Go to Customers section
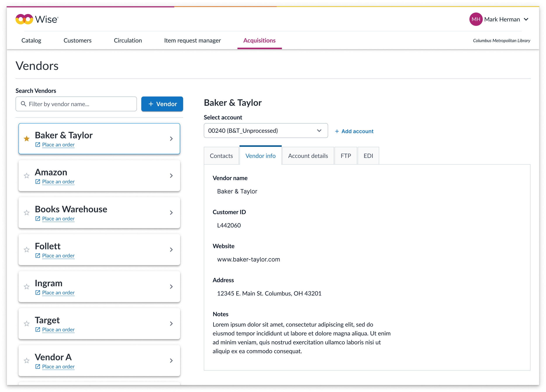 tap(78, 40)
